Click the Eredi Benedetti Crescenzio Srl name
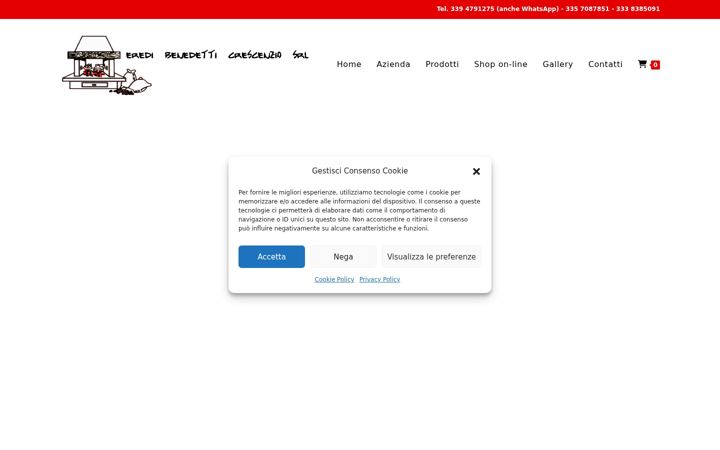Screen dimensions: 720x450 217,55
